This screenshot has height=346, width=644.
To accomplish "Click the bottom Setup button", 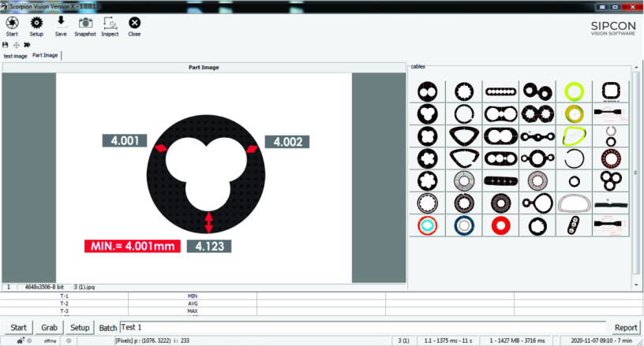I will (x=80, y=327).
